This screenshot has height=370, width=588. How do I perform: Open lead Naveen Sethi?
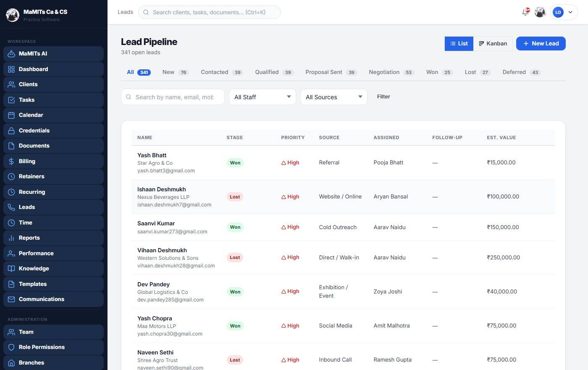click(155, 352)
